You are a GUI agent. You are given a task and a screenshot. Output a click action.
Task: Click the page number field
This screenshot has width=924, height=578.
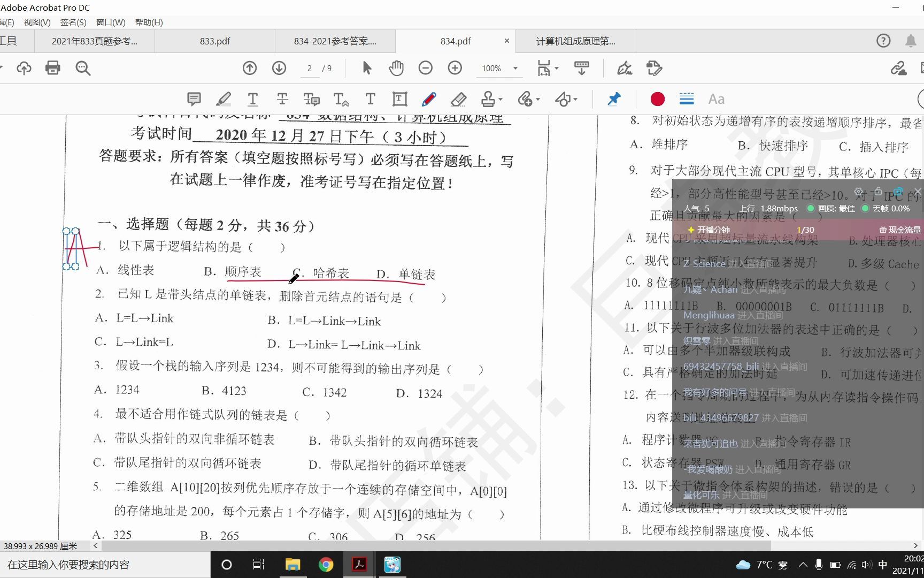[310, 69]
